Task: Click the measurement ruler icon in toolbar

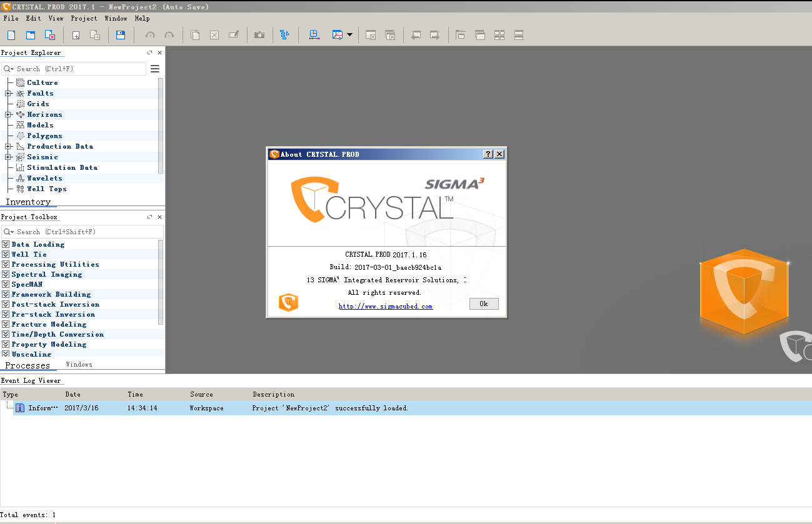Action: [x=314, y=35]
